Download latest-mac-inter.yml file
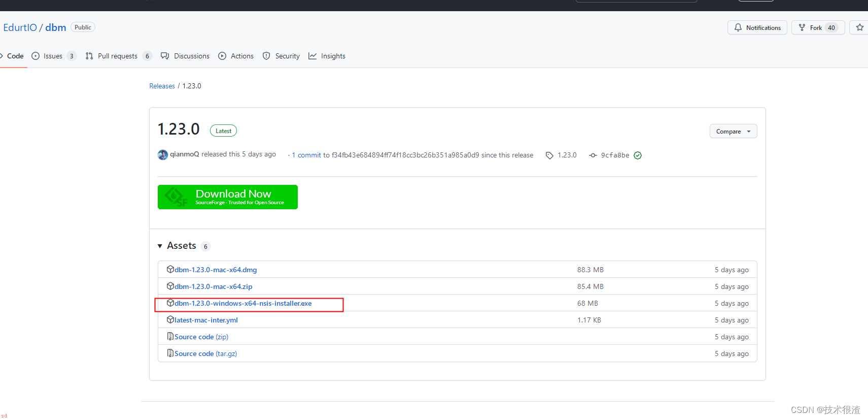 pyautogui.click(x=206, y=320)
